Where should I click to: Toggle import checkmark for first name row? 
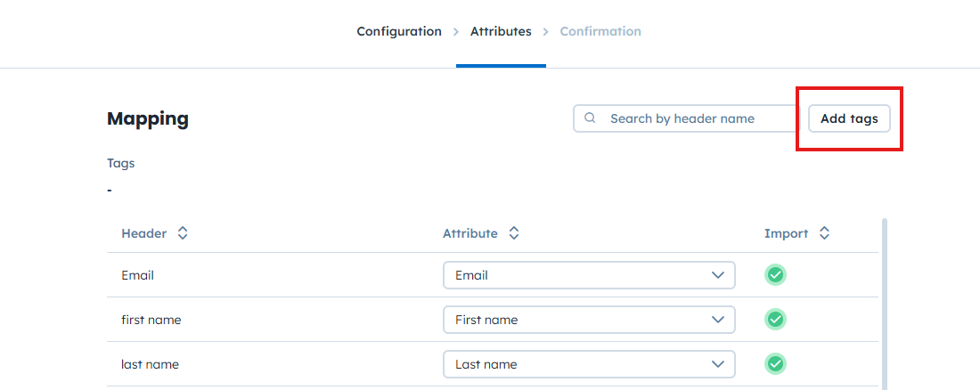(x=775, y=319)
